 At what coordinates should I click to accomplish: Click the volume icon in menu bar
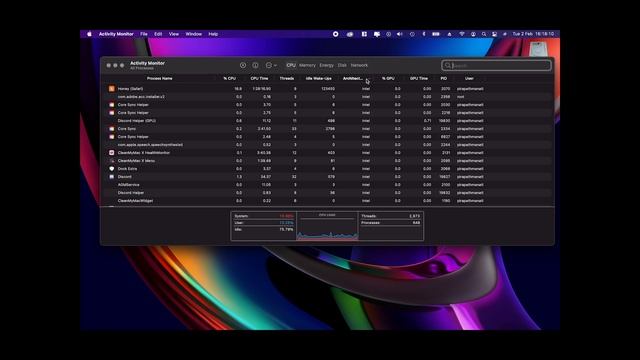coord(400,34)
